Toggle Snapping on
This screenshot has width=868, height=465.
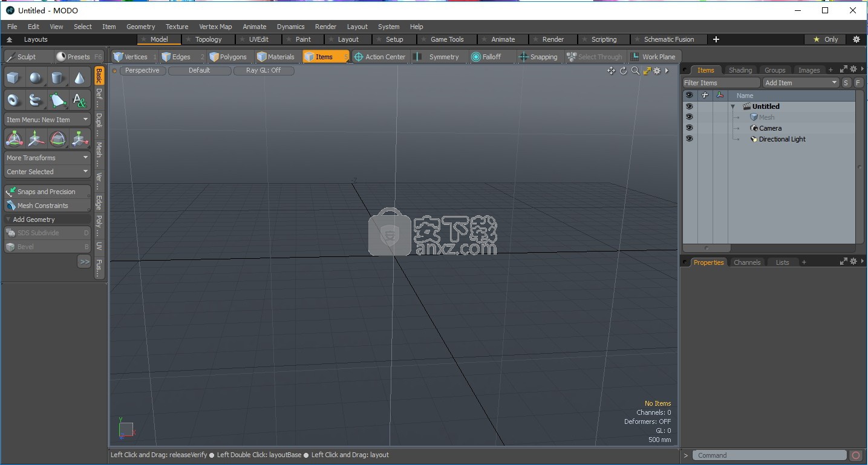(538, 57)
